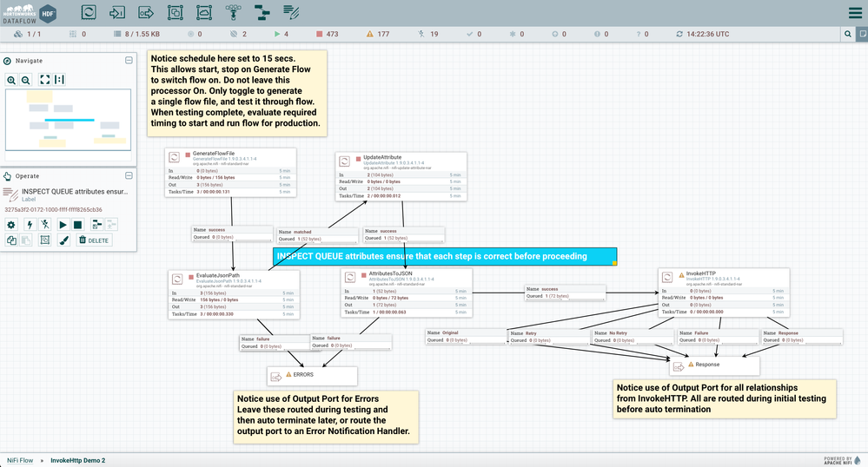Collapse the Navigate panel
This screenshot has width=868, height=467.
click(129, 61)
